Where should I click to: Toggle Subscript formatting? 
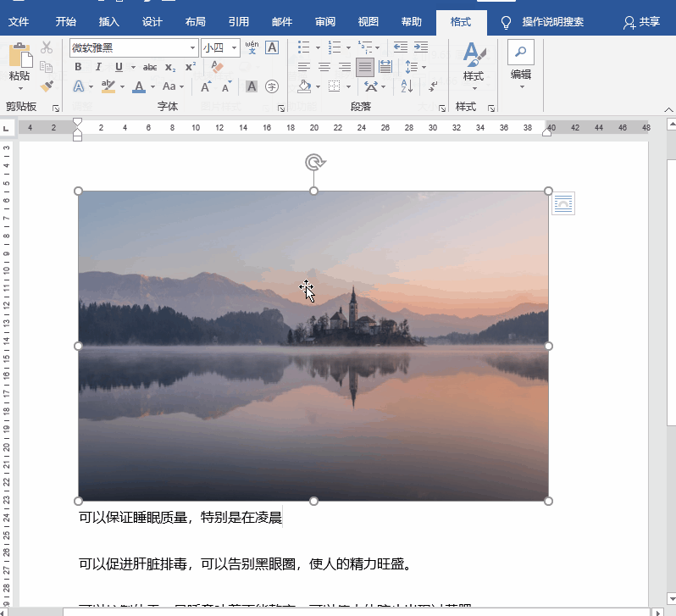(x=170, y=67)
